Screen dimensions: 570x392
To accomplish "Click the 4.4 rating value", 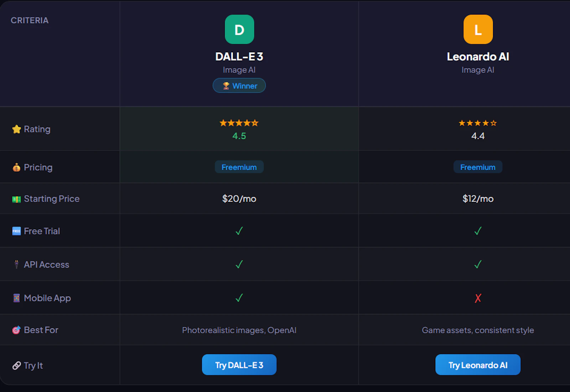I will pos(478,136).
